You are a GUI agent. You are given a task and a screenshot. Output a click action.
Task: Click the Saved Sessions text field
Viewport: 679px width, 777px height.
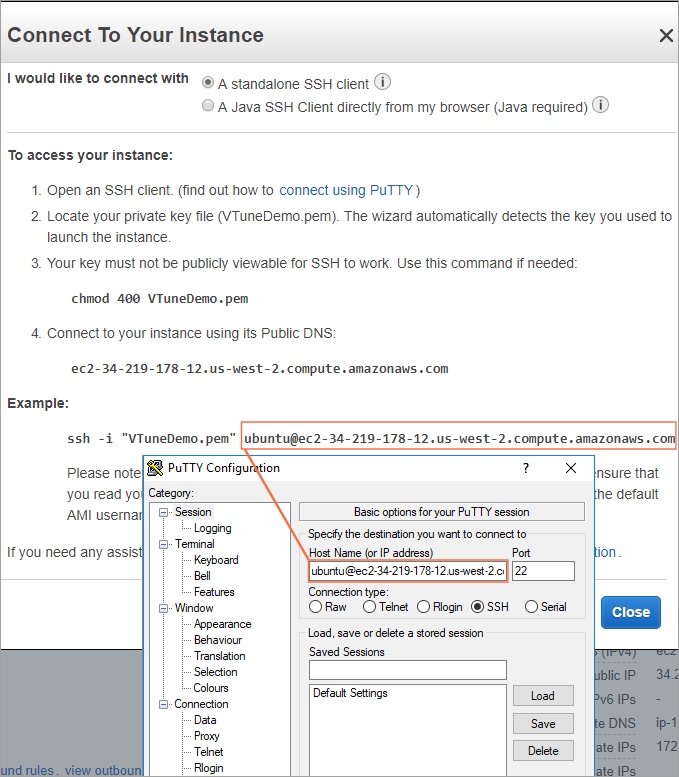coord(407,670)
